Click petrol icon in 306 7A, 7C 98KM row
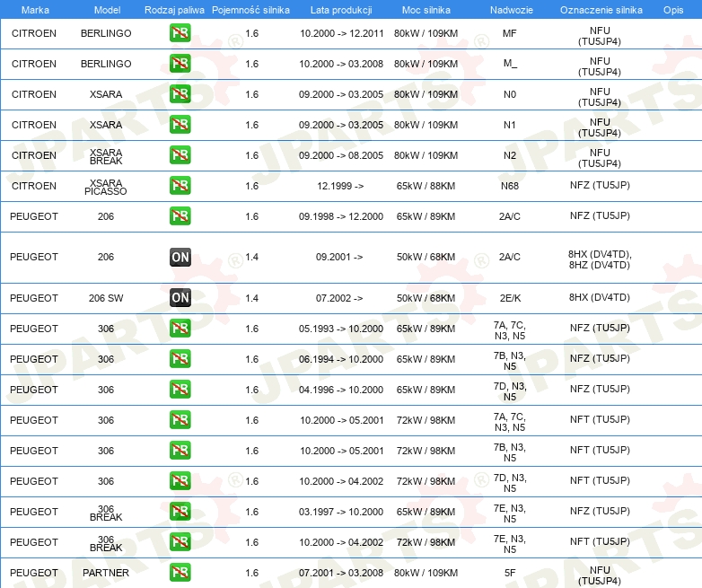702x588 pixels. 180,419
